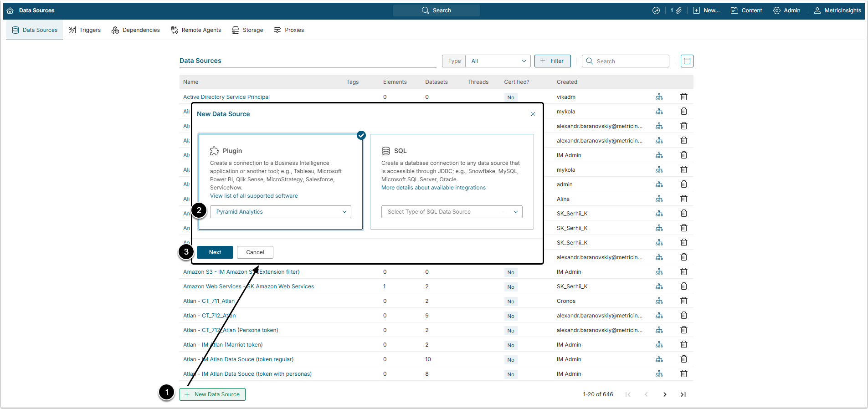The height and width of the screenshot is (409, 868).
Task: Click the New Data Source button
Action: coord(212,394)
